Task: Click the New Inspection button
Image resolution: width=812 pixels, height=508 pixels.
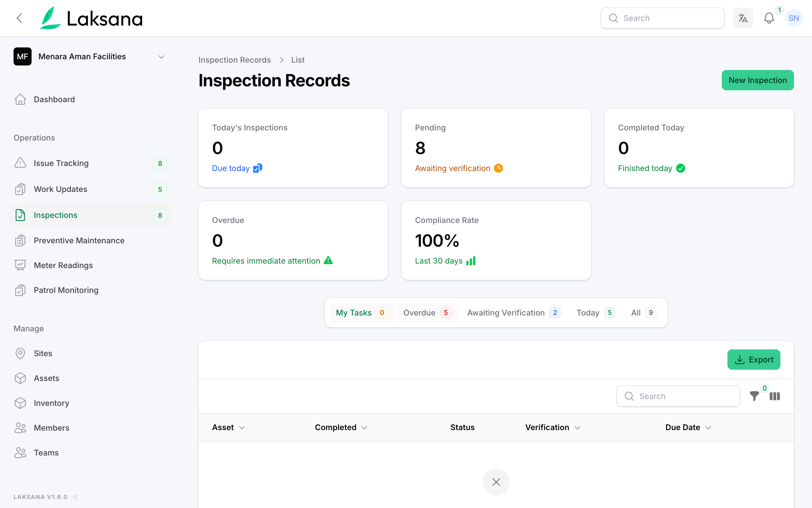Action: (x=758, y=80)
